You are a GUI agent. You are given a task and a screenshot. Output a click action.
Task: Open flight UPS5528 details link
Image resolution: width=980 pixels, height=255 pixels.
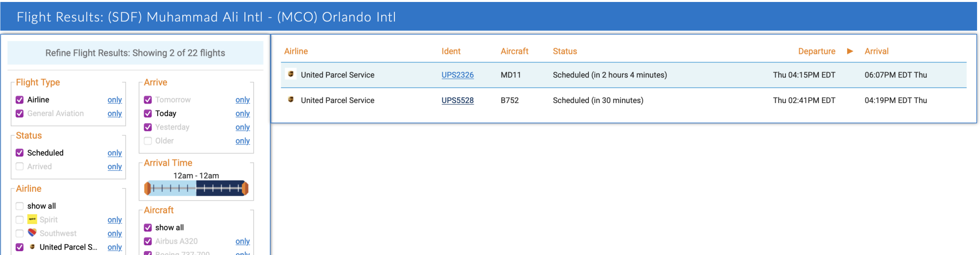point(457,101)
